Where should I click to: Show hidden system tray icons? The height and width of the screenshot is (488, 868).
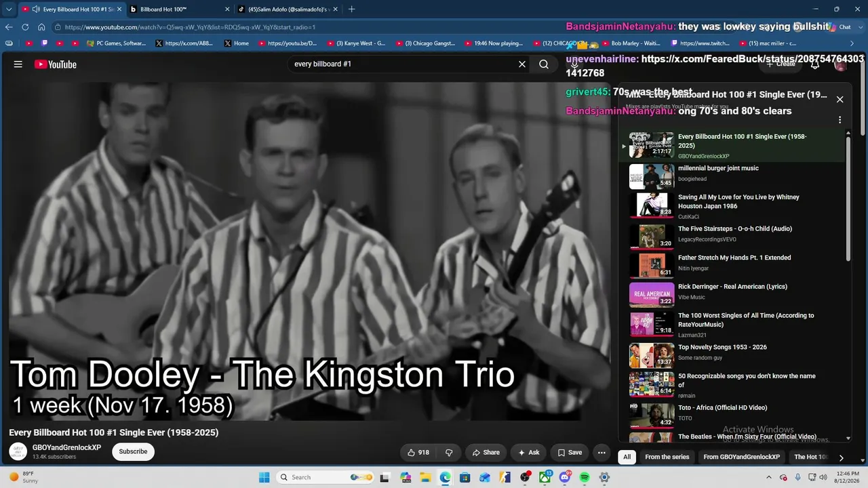click(x=768, y=477)
